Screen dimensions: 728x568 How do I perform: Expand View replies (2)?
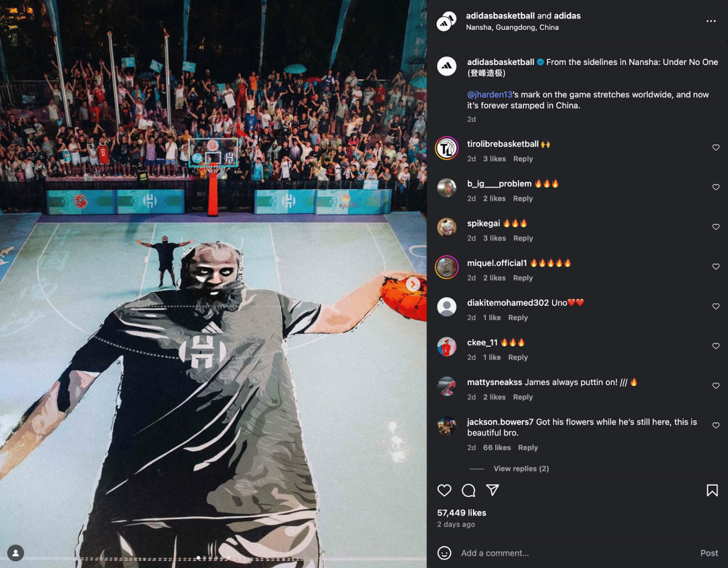click(x=521, y=469)
